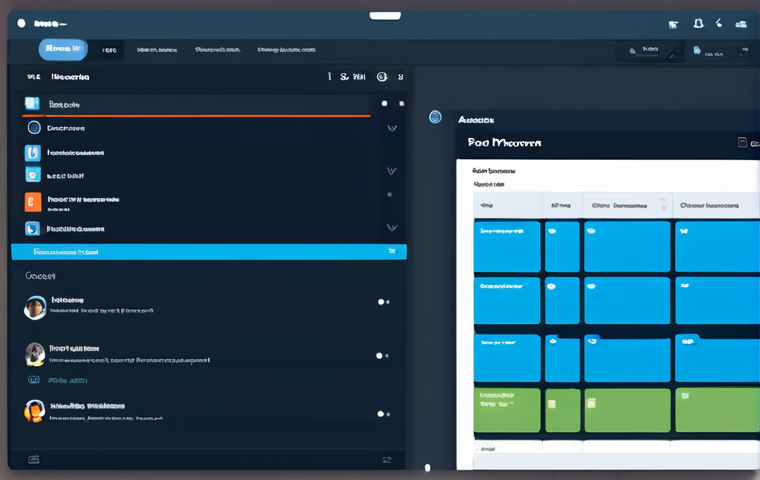Toggle the dim dot on the orange icon row

[390, 194]
